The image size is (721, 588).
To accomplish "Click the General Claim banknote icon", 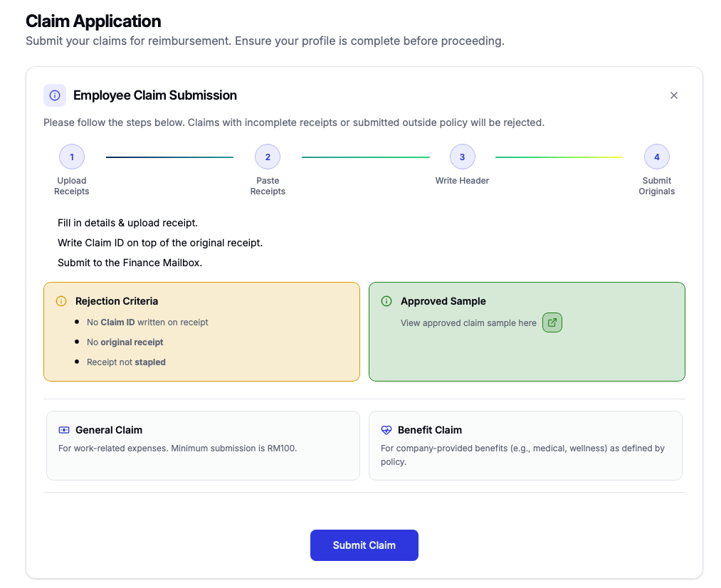I will click(64, 430).
